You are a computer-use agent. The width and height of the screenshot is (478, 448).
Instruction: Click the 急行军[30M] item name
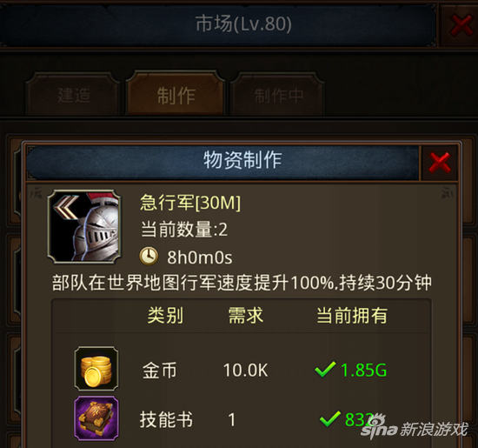click(190, 203)
